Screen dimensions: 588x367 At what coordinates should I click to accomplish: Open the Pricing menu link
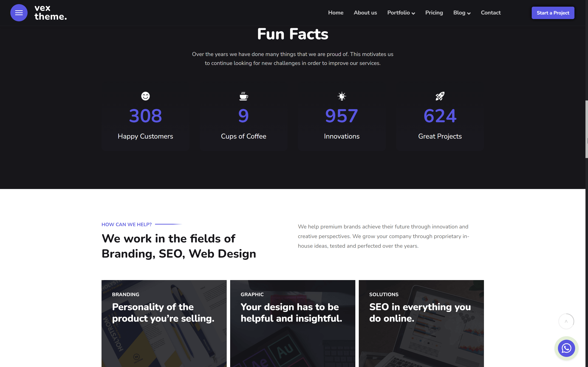pos(434,13)
